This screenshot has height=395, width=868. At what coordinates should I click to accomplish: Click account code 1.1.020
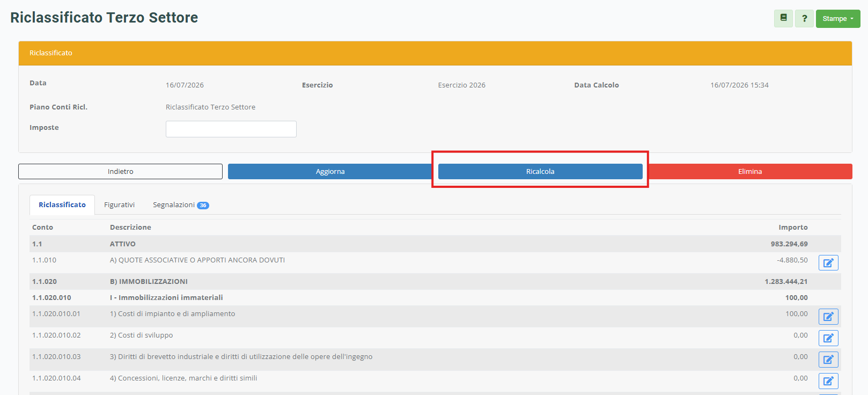(x=45, y=281)
